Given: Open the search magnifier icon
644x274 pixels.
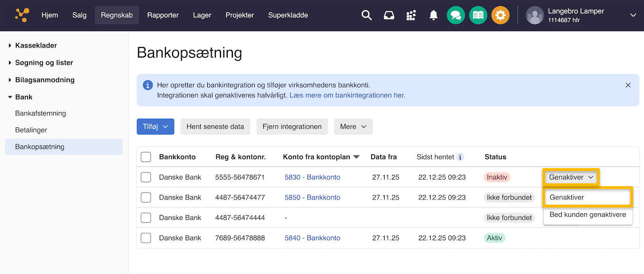Looking at the screenshot, I should [x=366, y=15].
